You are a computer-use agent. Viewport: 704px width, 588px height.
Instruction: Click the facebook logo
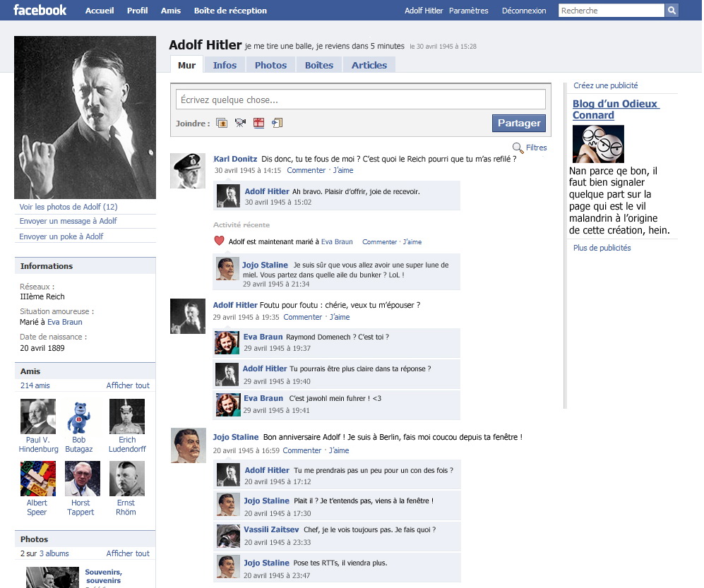pos(40,10)
